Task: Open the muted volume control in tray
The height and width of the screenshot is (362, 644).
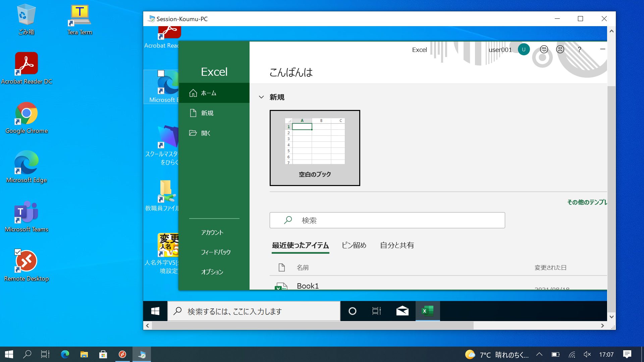Action: click(587, 354)
